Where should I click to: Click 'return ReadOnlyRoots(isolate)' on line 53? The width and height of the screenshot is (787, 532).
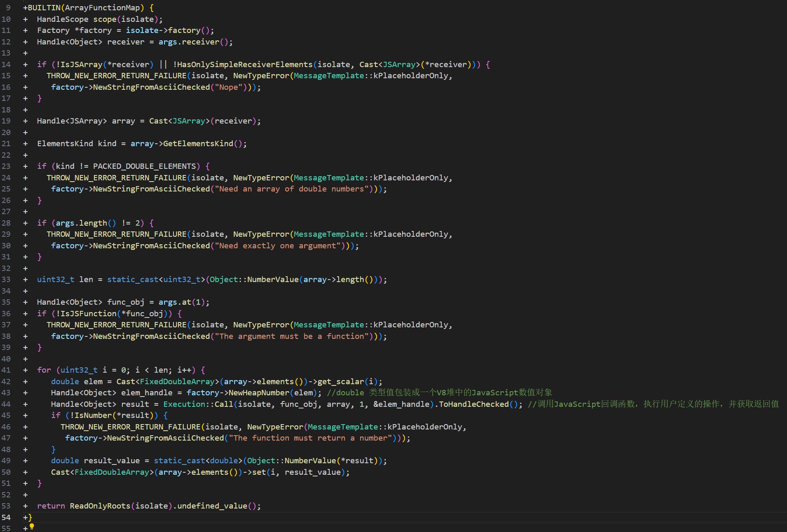[x=105, y=506]
